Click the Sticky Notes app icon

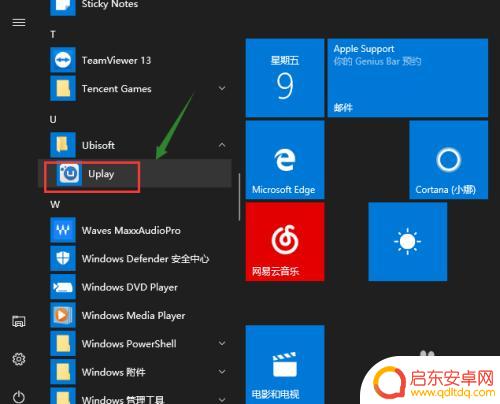pos(63,7)
